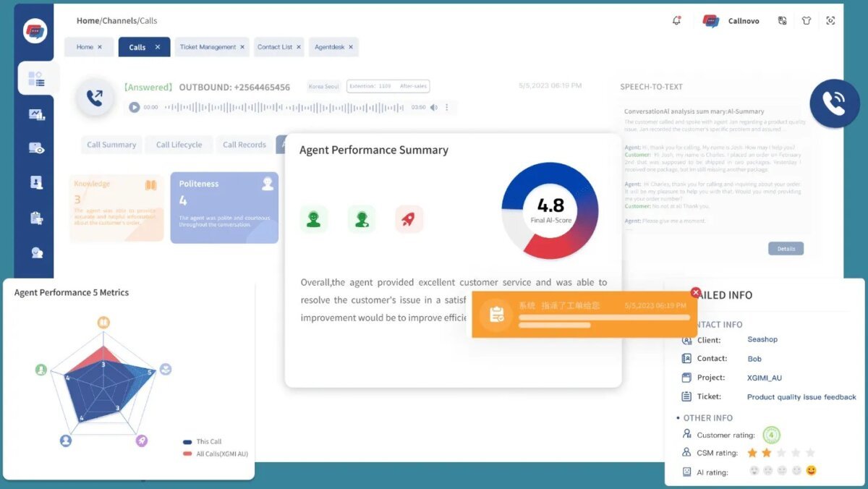Open the dashboard icon in sidebar
The height and width of the screenshot is (489, 868).
35,79
